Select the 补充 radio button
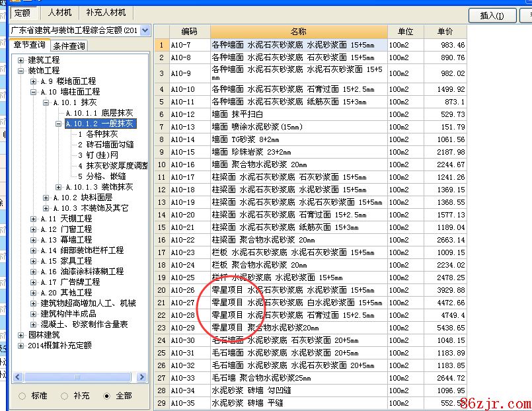The width and height of the screenshot is (532, 411). click(x=64, y=396)
